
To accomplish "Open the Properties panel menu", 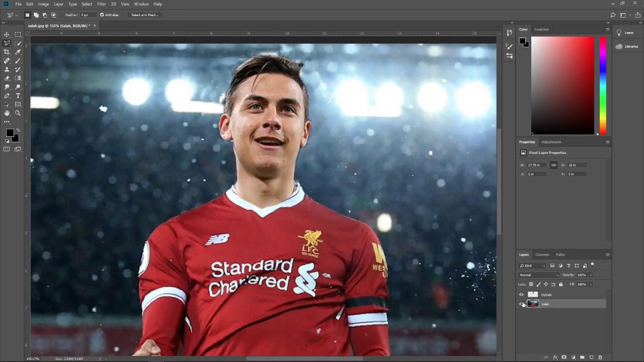I will [607, 142].
